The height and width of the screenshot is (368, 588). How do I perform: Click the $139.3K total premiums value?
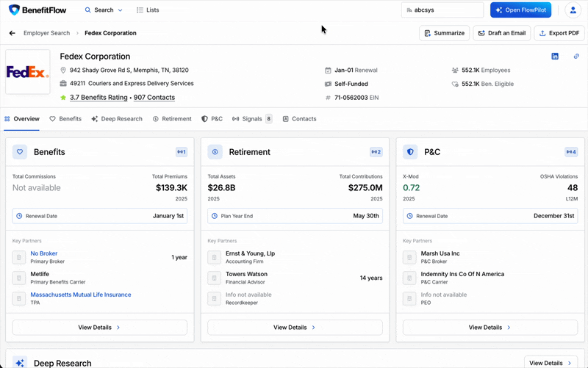pos(171,188)
